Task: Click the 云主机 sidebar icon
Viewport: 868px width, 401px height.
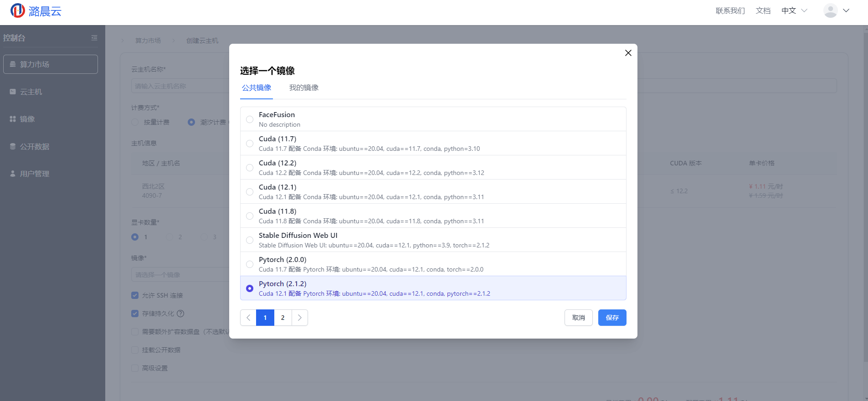Action: click(13, 92)
